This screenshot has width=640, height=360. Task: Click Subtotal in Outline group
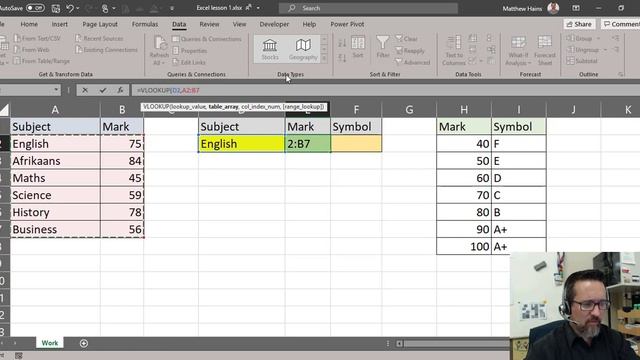[582, 61]
